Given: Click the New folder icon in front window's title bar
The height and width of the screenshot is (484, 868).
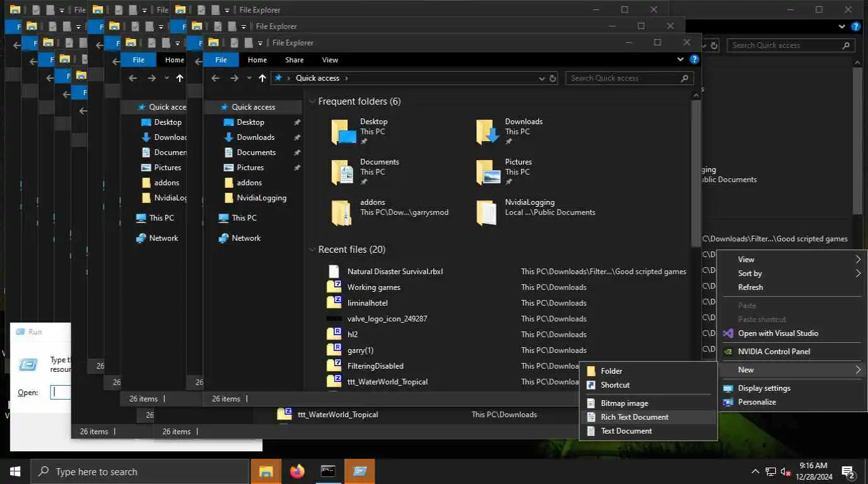Looking at the screenshot, I should pos(249,43).
